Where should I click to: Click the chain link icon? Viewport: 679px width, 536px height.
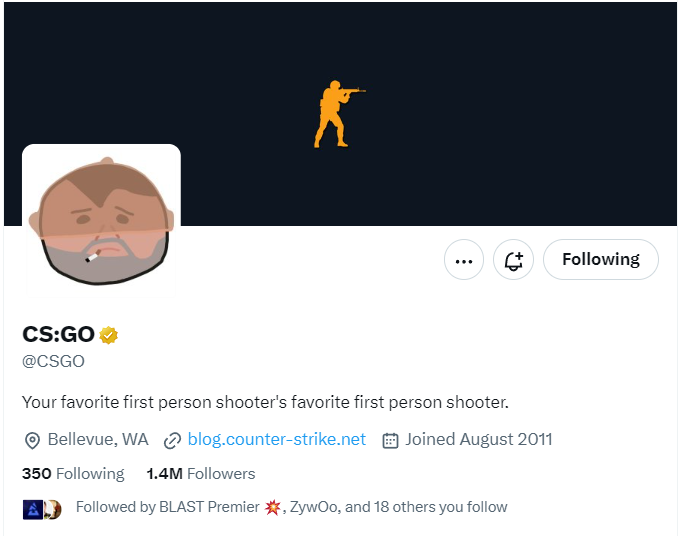click(172, 440)
